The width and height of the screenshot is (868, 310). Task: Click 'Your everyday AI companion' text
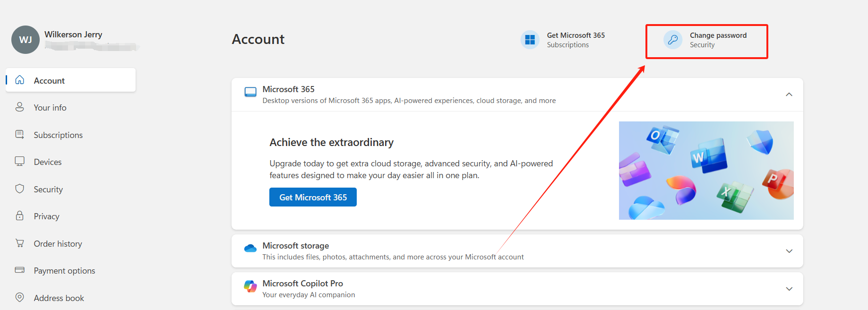(x=309, y=295)
